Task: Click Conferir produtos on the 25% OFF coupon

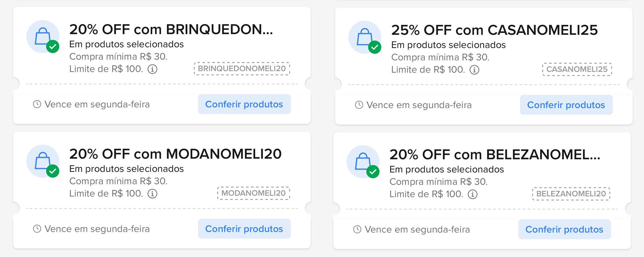Action: [x=566, y=105]
